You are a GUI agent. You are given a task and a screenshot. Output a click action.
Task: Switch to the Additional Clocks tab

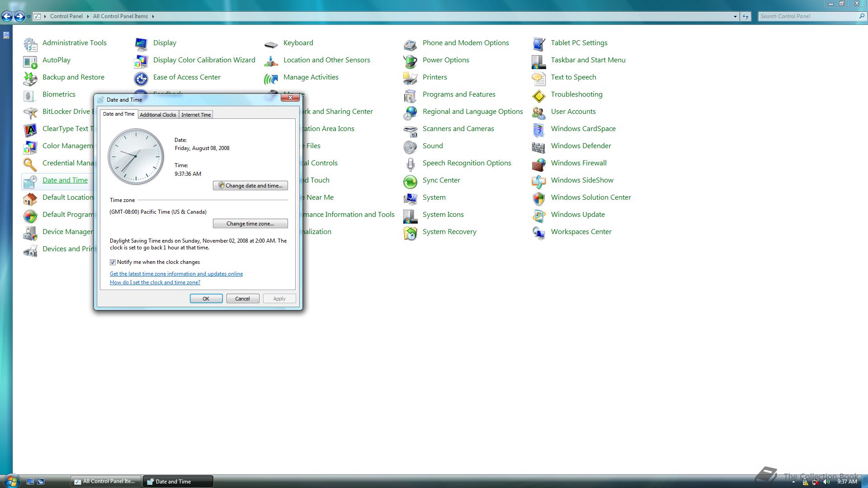pyautogui.click(x=158, y=115)
